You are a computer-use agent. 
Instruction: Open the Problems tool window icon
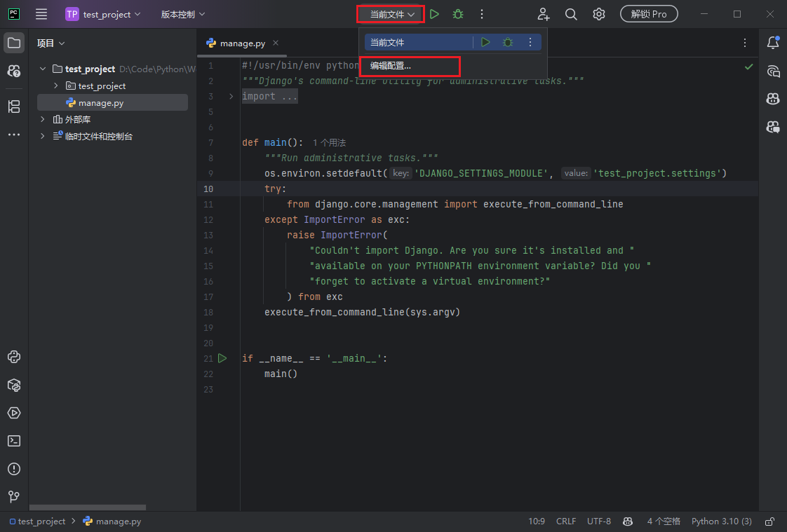(14, 470)
